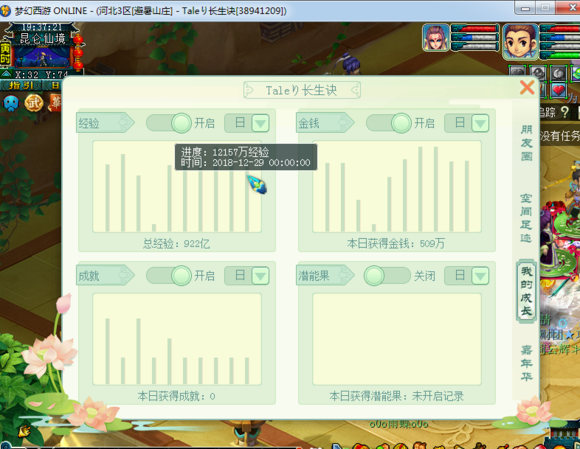Collapse minimap with the teal up arrow
The image size is (580, 449).
click(5, 74)
